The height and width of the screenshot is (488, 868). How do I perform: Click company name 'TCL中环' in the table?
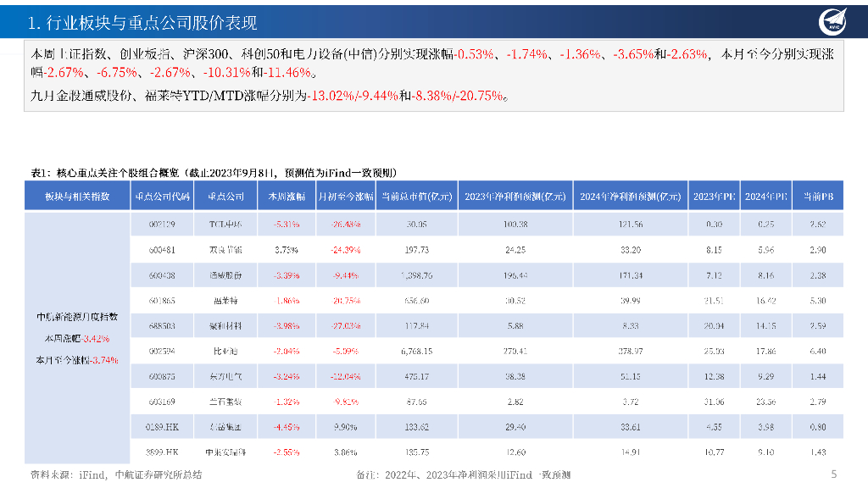(x=225, y=224)
